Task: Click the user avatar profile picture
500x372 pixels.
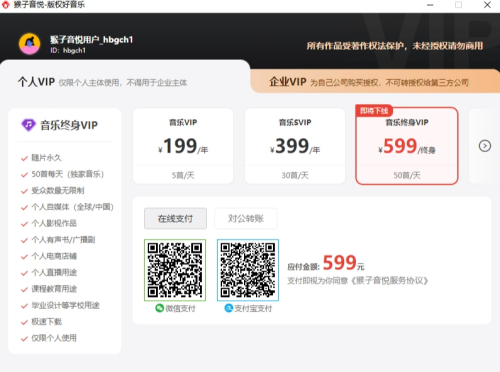Action: click(29, 43)
